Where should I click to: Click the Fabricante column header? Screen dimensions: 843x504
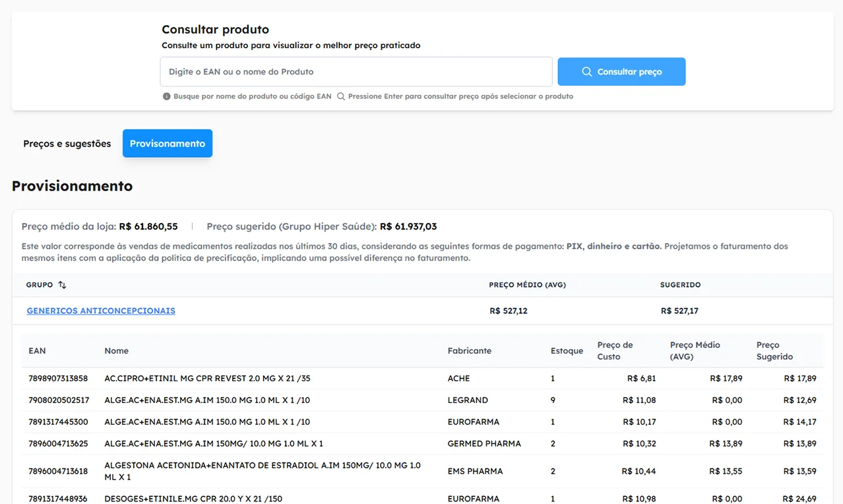click(x=469, y=351)
